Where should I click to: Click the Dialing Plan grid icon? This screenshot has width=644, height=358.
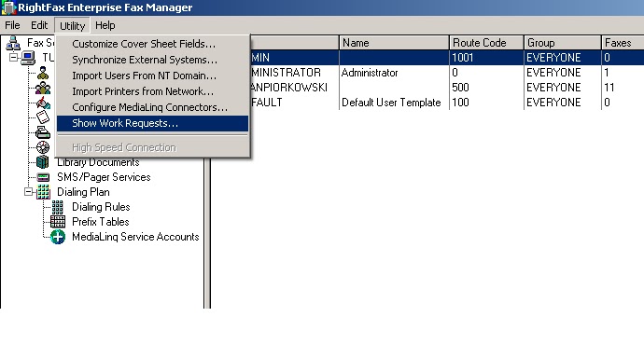(x=43, y=192)
